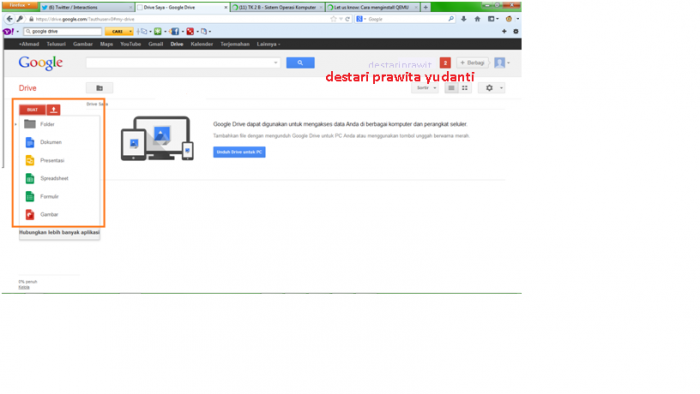This screenshot has width=700, height=394.
Task: Choose the Presentasi slides icon
Action: pyautogui.click(x=30, y=160)
